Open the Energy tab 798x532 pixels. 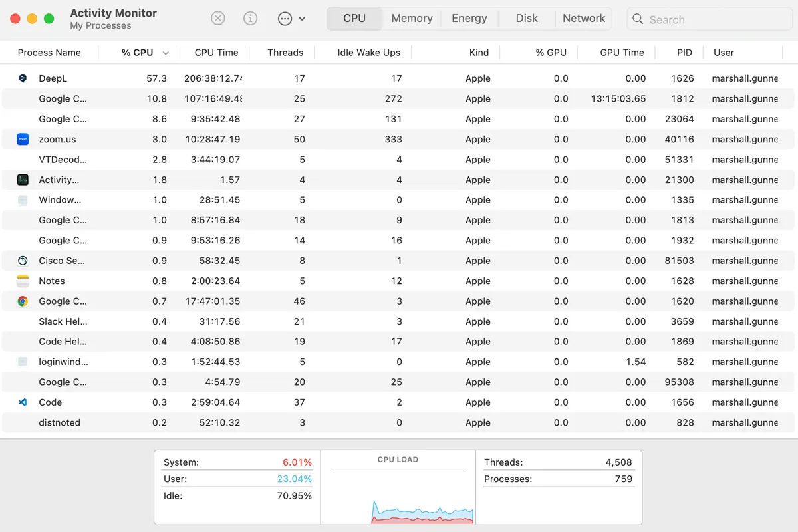click(469, 19)
